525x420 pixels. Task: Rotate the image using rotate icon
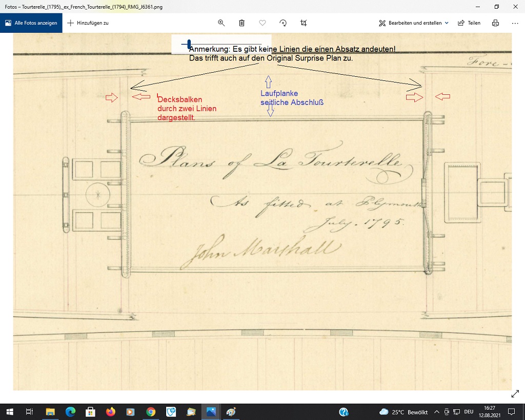pos(282,23)
